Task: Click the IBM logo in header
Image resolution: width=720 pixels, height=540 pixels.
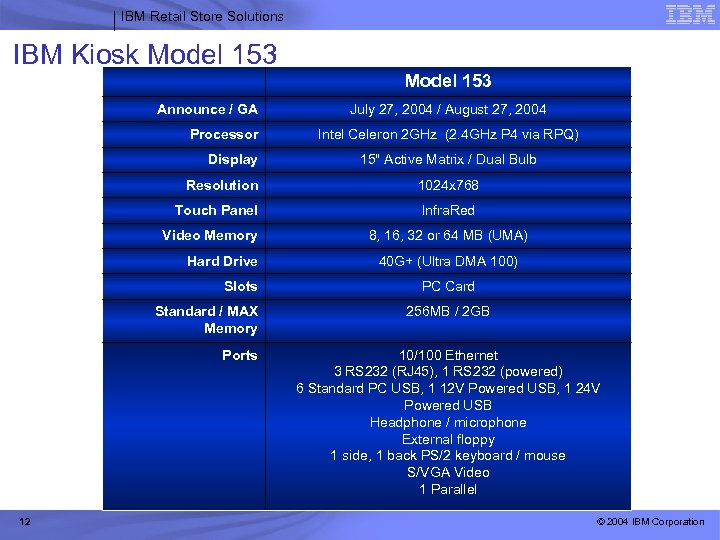Action: [x=690, y=14]
